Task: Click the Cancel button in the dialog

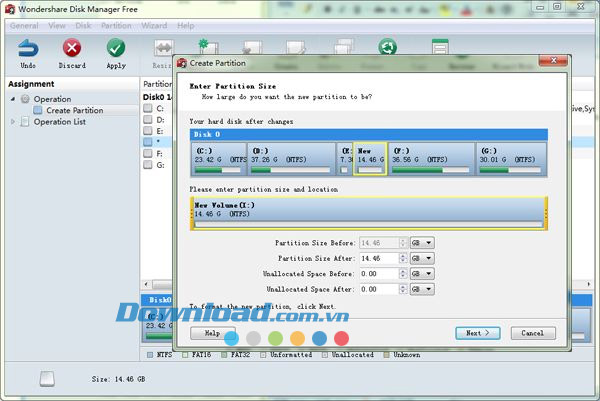Action: (533, 333)
